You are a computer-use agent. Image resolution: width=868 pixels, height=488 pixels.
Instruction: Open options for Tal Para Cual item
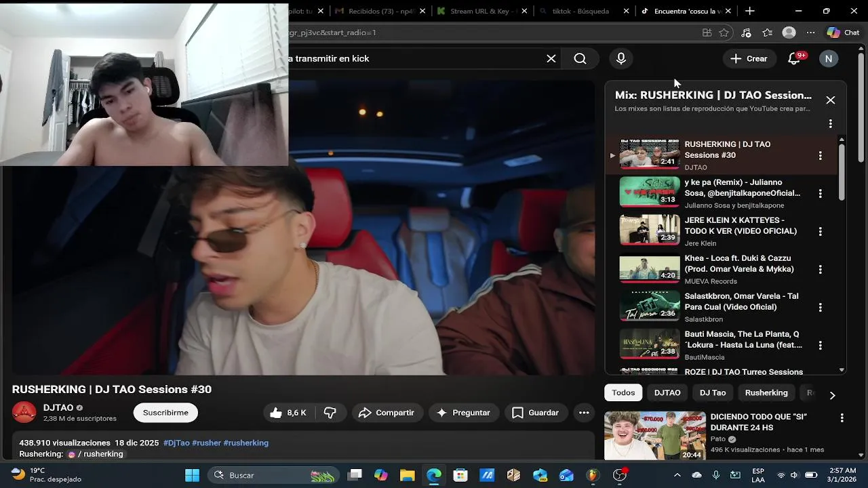coord(820,308)
